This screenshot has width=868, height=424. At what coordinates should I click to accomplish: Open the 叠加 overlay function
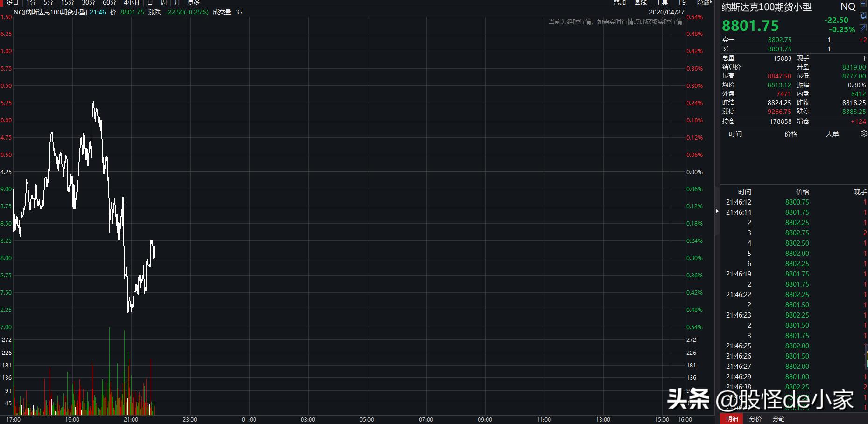pos(619,3)
